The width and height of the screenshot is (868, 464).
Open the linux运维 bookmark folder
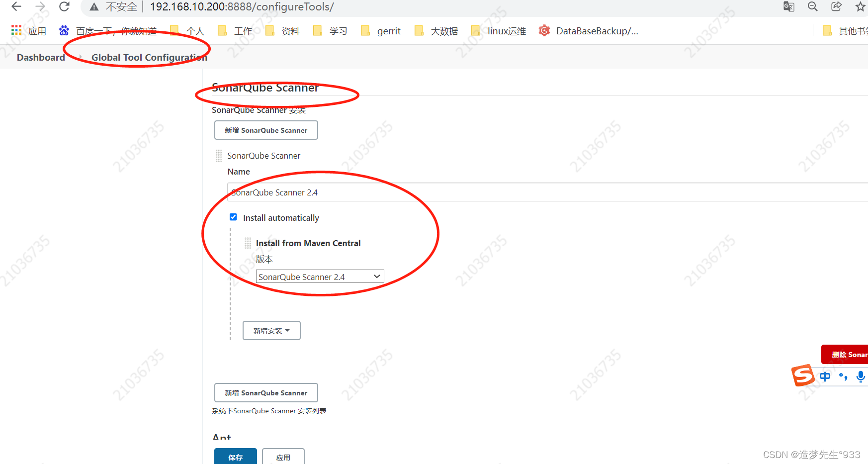[x=498, y=31]
